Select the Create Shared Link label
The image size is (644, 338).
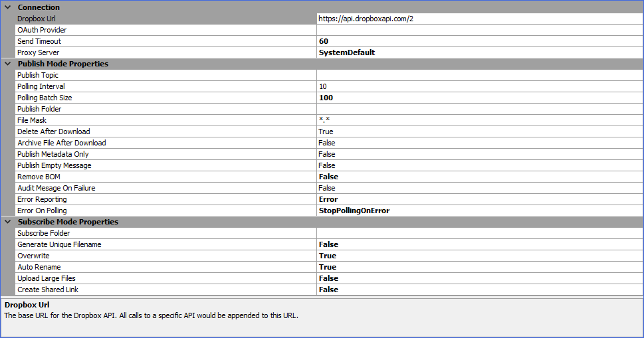pyautogui.click(x=48, y=289)
